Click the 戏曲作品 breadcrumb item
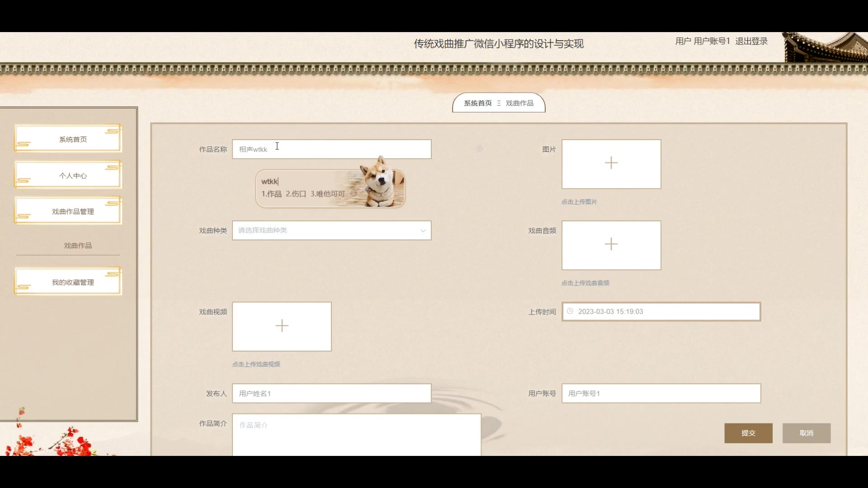The width and height of the screenshot is (868, 488). [519, 103]
